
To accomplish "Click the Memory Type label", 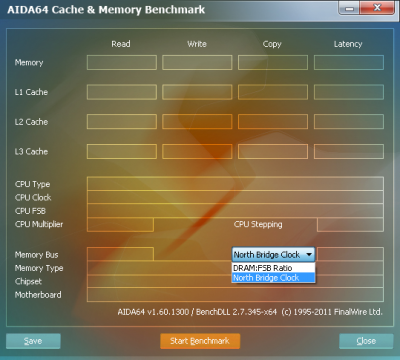I will 39,268.
